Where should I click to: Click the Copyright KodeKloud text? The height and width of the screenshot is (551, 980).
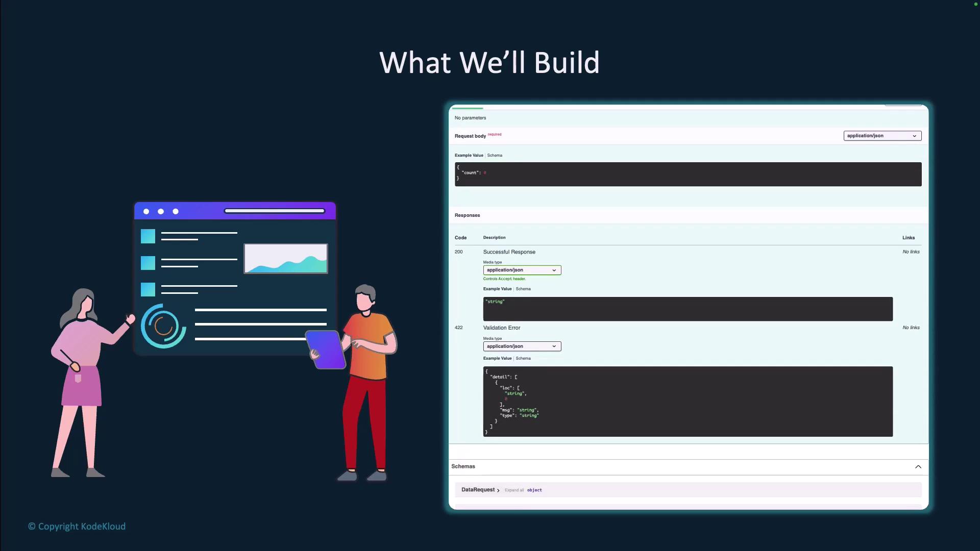coord(77,526)
